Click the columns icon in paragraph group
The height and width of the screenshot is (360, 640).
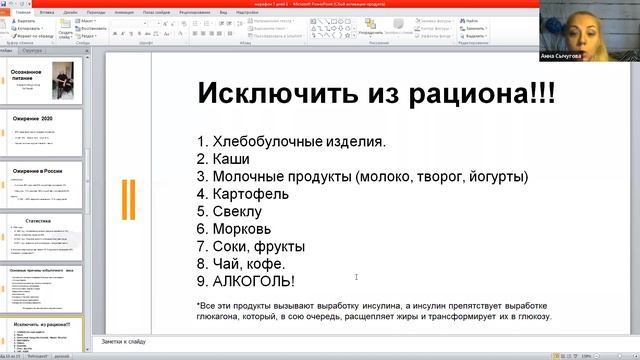230,33
